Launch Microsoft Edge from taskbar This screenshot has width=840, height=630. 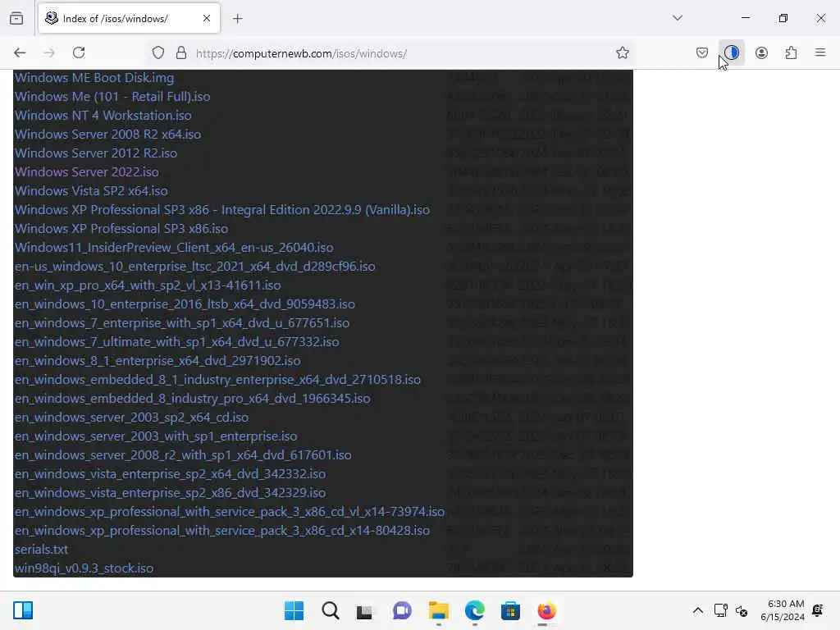tap(475, 610)
